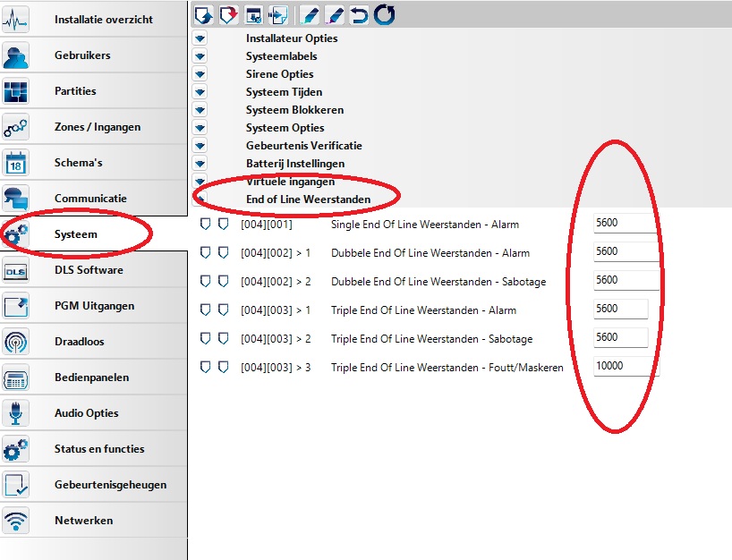Click the Systeem Tijden section label
The height and width of the screenshot is (560, 732).
(x=284, y=92)
